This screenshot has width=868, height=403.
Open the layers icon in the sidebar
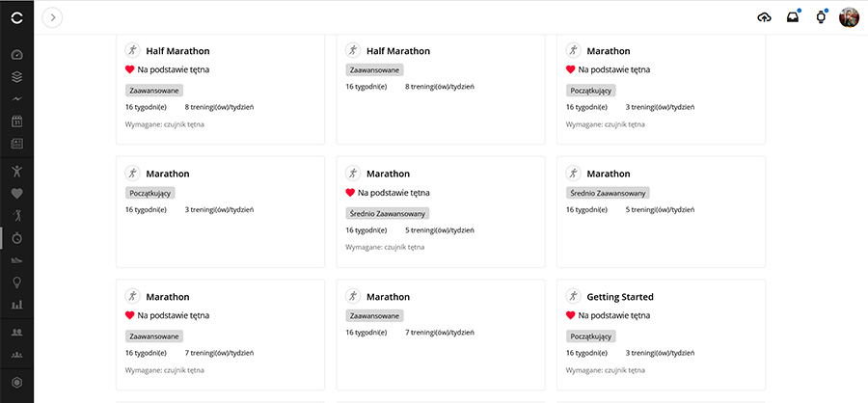click(x=16, y=77)
